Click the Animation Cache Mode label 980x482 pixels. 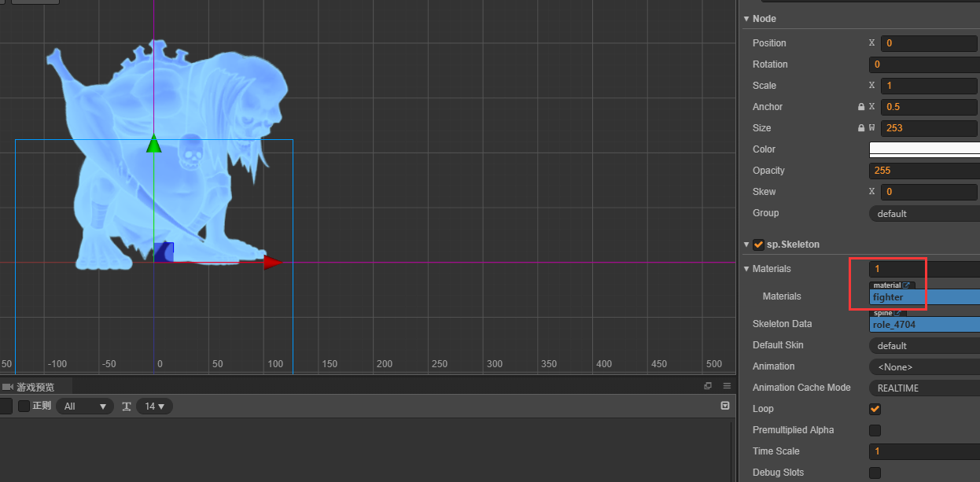[801, 388]
